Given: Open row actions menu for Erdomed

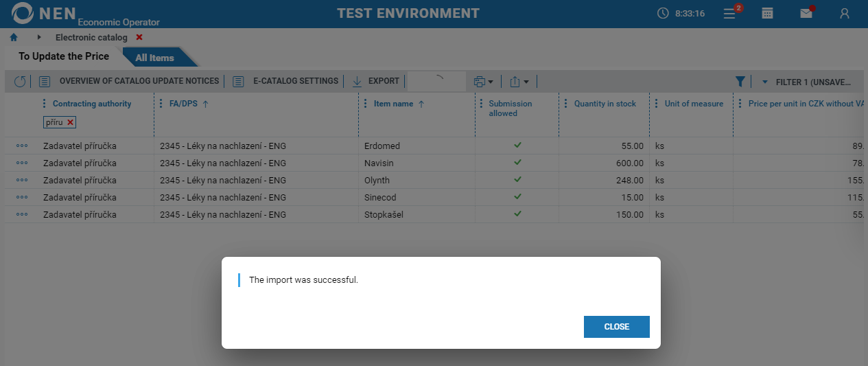Looking at the screenshot, I should 22,146.
